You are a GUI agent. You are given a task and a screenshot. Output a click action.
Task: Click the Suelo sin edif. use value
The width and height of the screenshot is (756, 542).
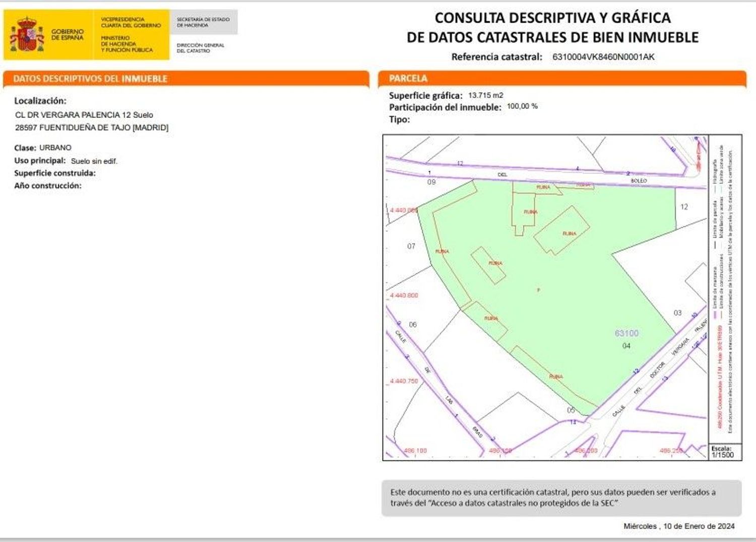[94, 161]
